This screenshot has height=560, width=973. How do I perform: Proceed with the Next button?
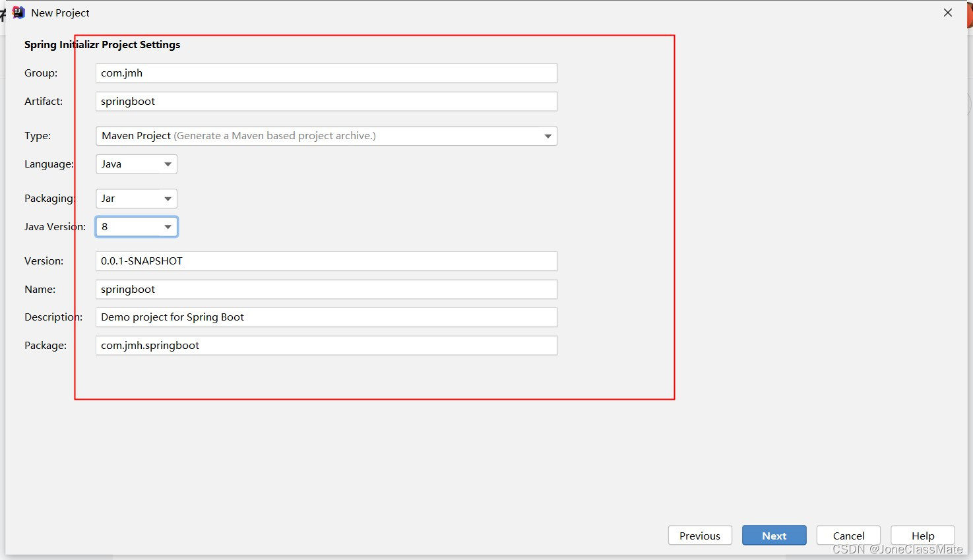[x=774, y=536]
